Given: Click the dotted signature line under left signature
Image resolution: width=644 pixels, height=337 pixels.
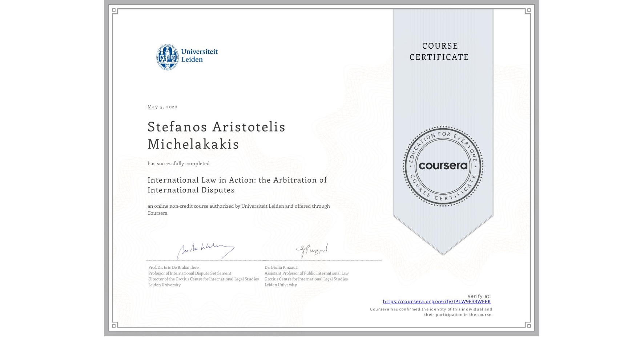Looking at the screenshot, I should 204,260.
